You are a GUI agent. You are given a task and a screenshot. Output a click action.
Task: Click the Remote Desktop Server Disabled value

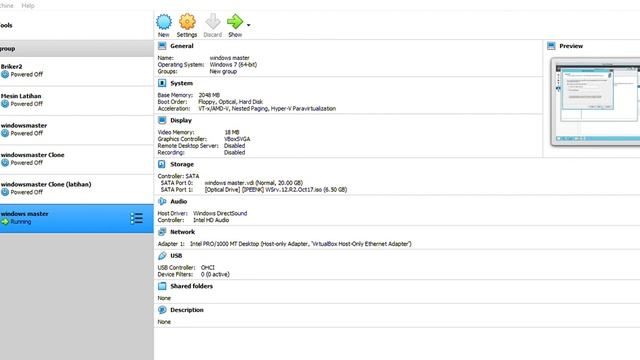pyautogui.click(x=234, y=146)
